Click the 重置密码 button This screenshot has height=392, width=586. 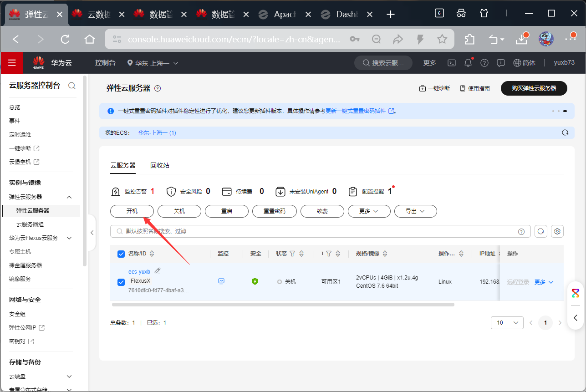click(x=275, y=211)
